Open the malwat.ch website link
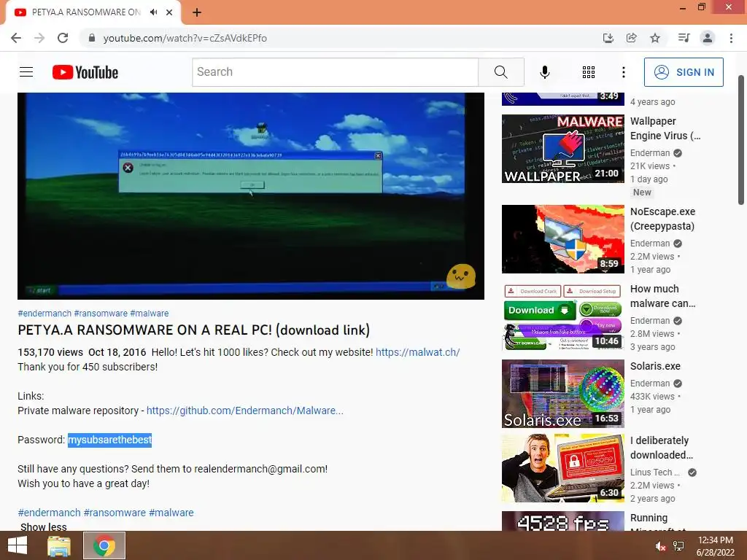The image size is (747, 560). (417, 352)
